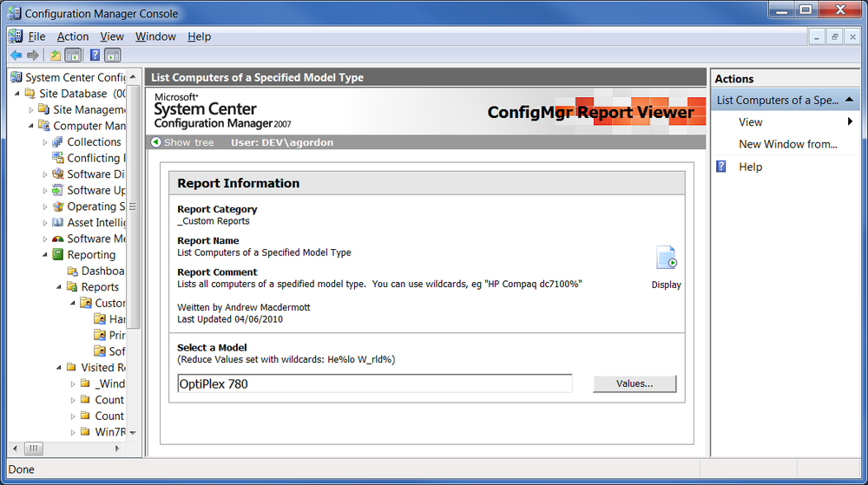Open the Window menu
The height and width of the screenshot is (485, 868).
155,36
